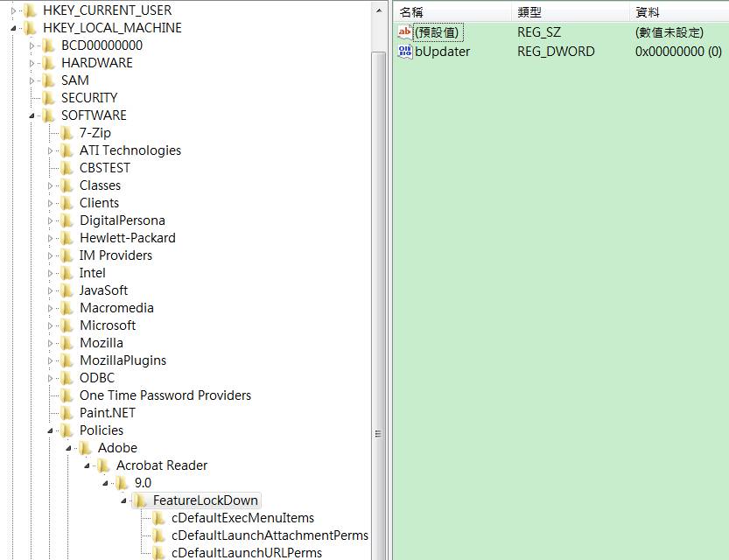Click the cDefaultExecMenuItems folder icon
Image resolution: width=729 pixels, height=560 pixels.
tap(158, 518)
